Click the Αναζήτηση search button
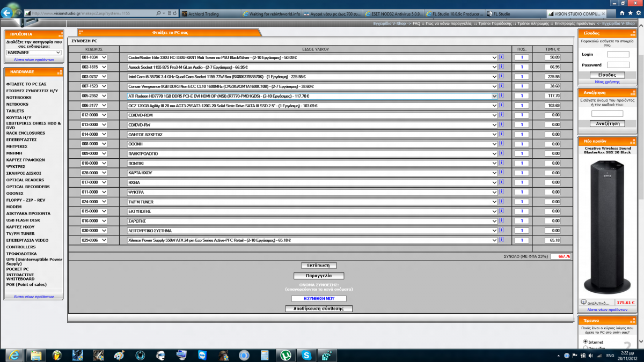 [x=607, y=123]
